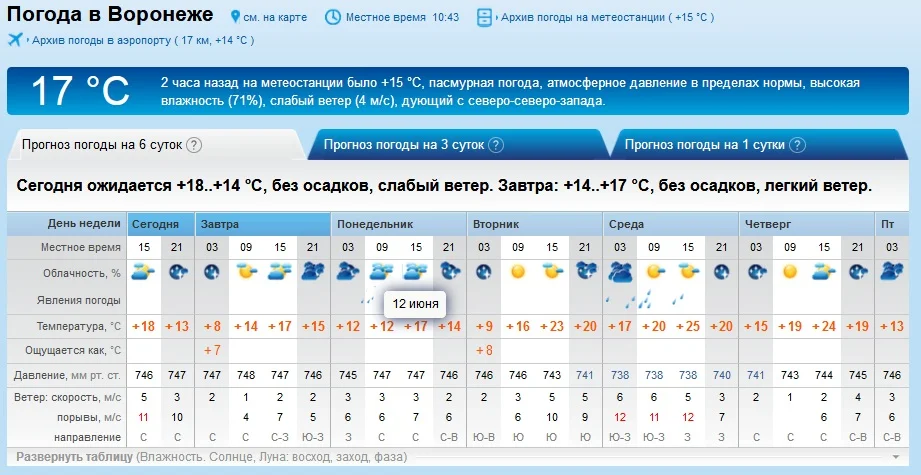This screenshot has width=921, height=475.
Task: Click the dropdown arrow at table bottom right
Action: click(x=896, y=457)
